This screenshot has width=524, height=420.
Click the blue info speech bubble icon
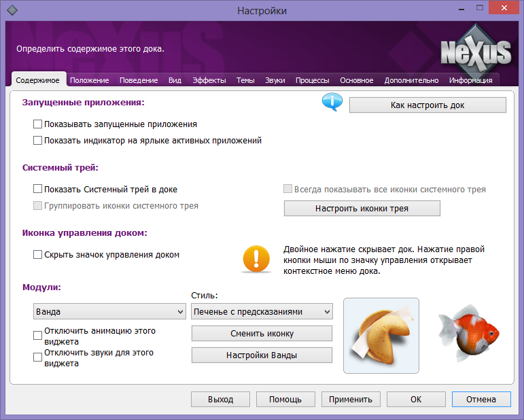332,102
